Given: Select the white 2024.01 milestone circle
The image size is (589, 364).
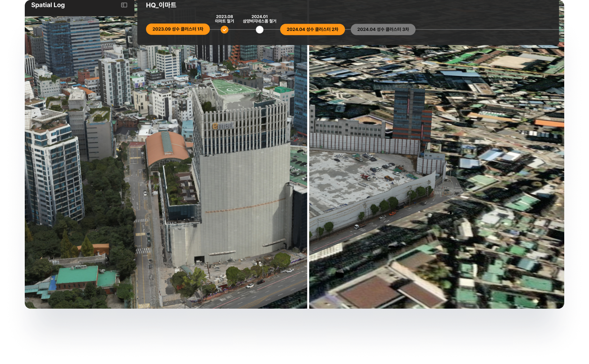Looking at the screenshot, I should (x=259, y=30).
